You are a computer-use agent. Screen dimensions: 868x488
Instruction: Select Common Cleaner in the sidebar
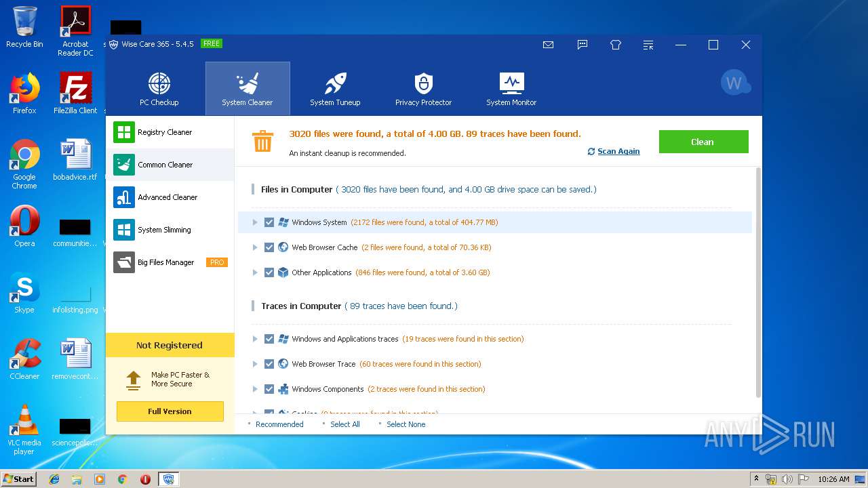coord(170,165)
